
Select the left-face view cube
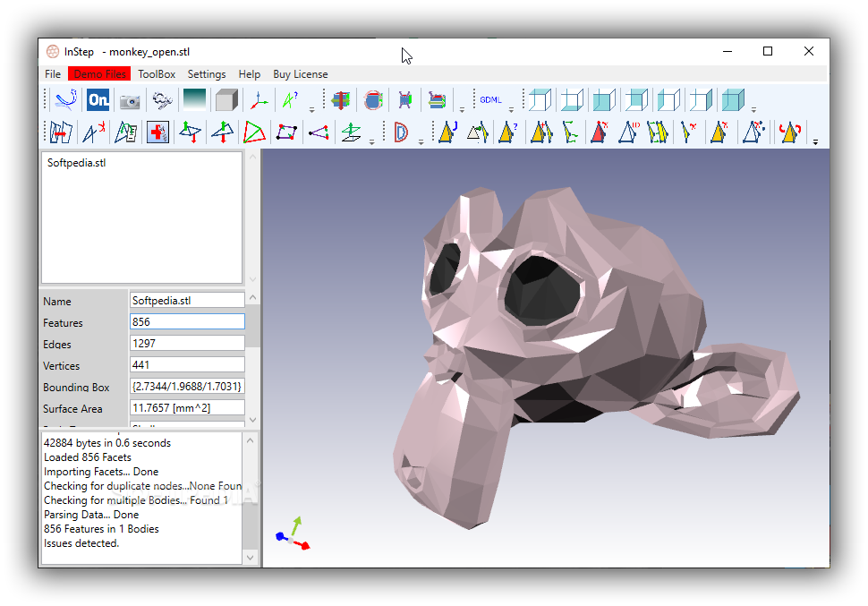coord(668,100)
